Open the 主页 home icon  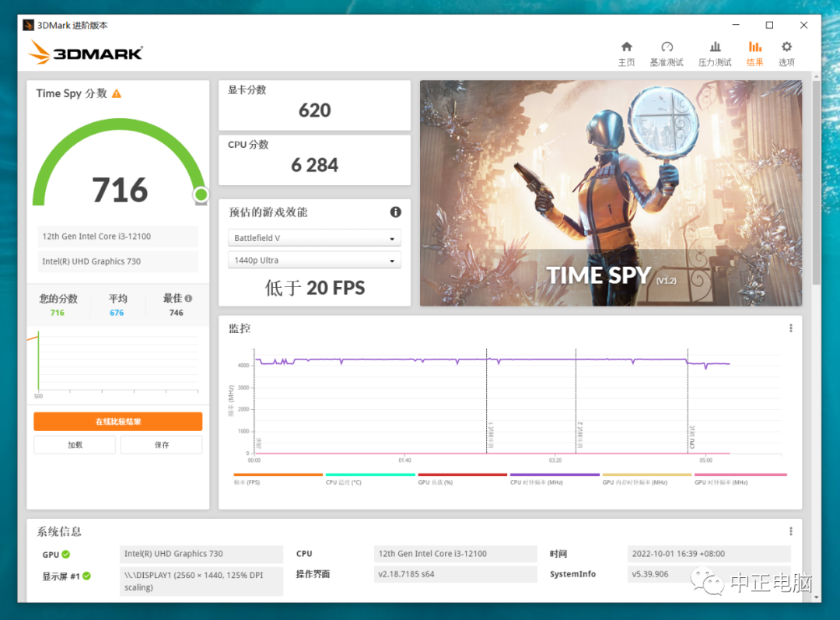pyautogui.click(x=626, y=54)
